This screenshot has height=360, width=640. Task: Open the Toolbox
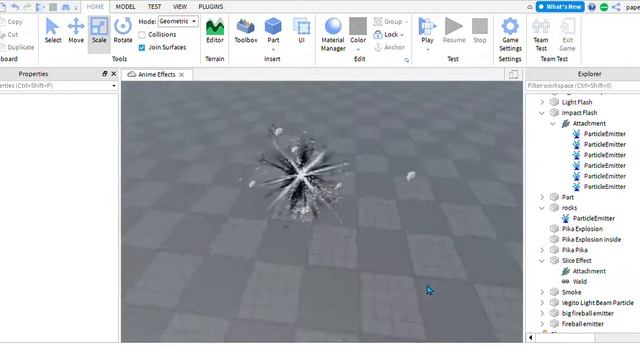[246, 31]
